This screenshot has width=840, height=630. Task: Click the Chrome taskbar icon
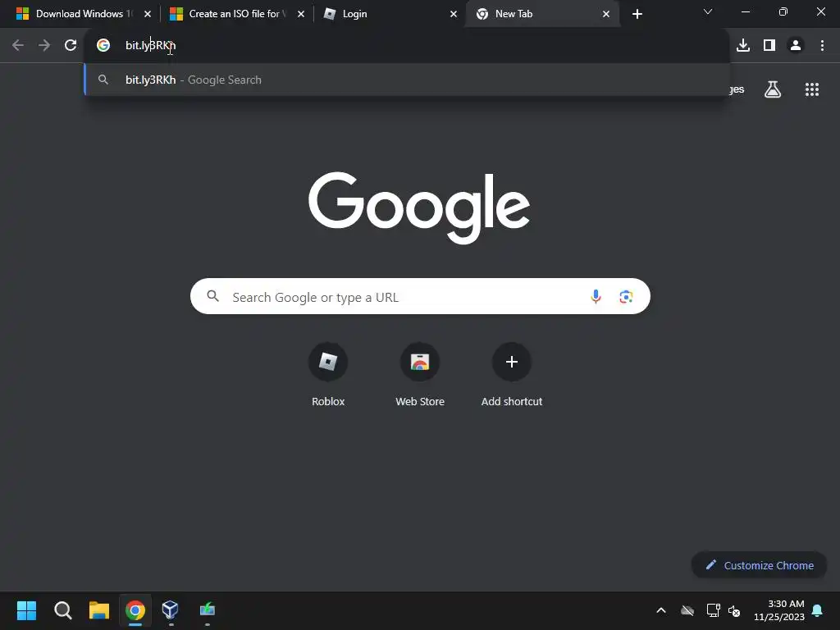point(135,610)
